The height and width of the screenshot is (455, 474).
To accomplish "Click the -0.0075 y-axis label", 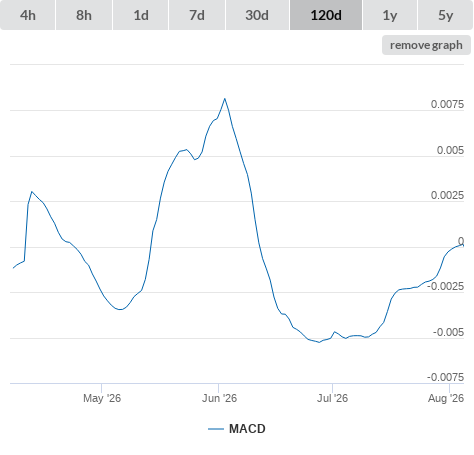I will click(445, 377).
